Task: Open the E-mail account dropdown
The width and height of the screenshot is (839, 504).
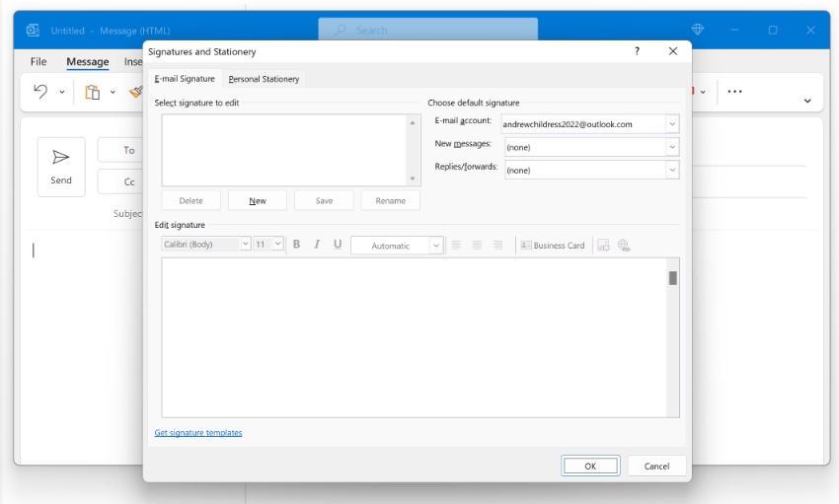Action: tap(672, 124)
